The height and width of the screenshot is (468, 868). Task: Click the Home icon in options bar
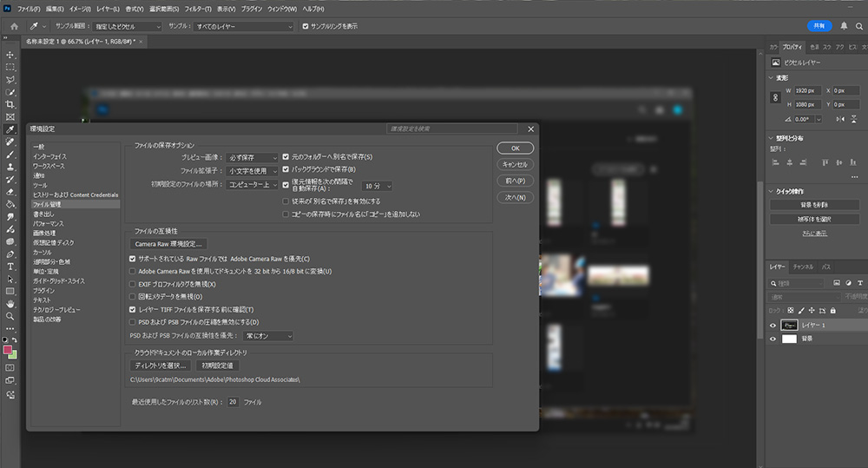click(x=14, y=26)
